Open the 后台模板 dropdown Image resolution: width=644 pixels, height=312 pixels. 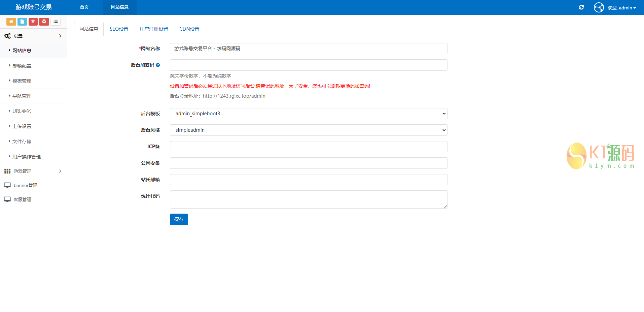[309, 114]
